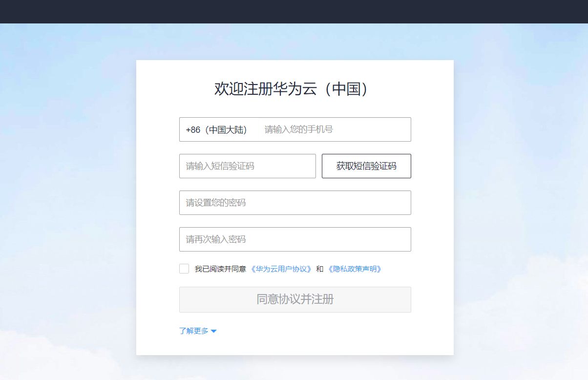Click 获取短信验证码 to request SMS code
This screenshot has height=380, width=588.
366,166
